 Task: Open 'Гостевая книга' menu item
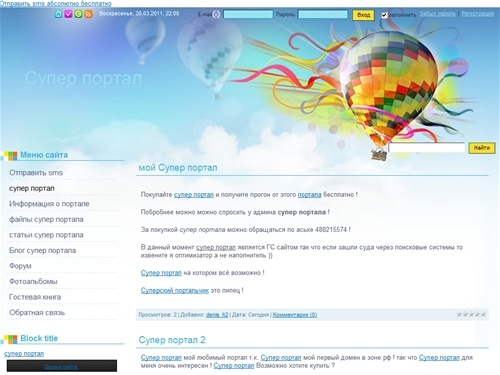[x=35, y=297]
